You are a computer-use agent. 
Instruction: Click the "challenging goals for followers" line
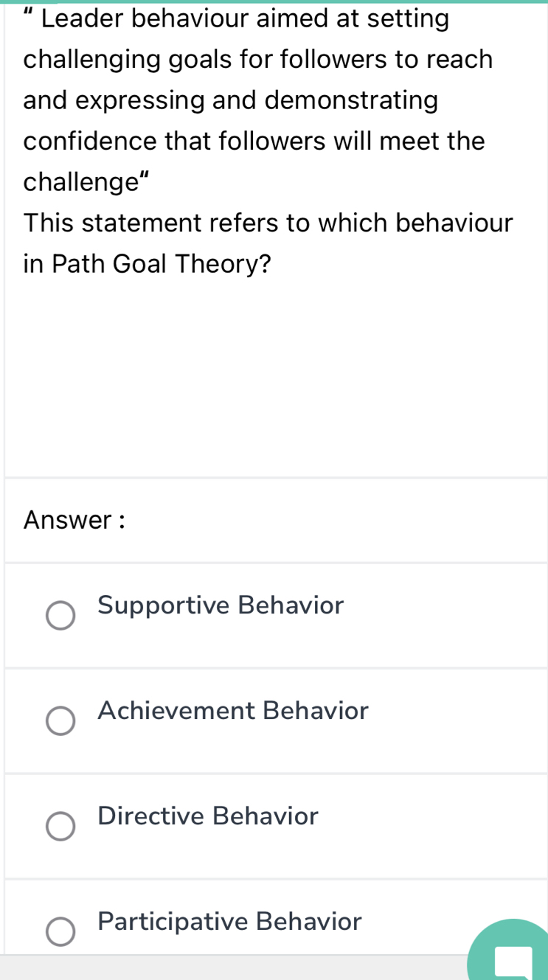point(257,60)
